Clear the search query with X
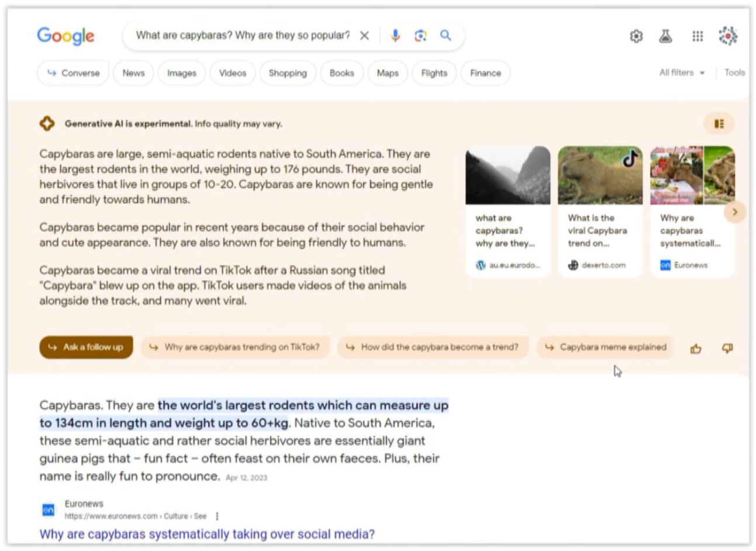The image size is (756, 551). point(364,36)
